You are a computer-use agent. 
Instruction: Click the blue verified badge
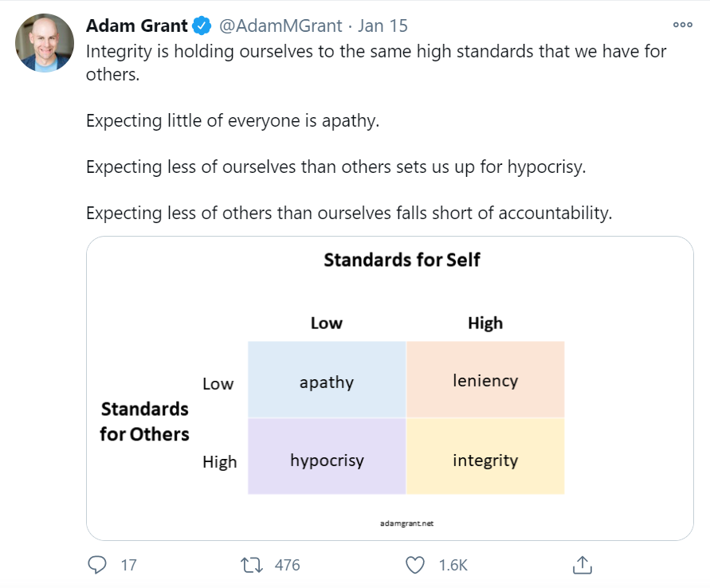(202, 25)
